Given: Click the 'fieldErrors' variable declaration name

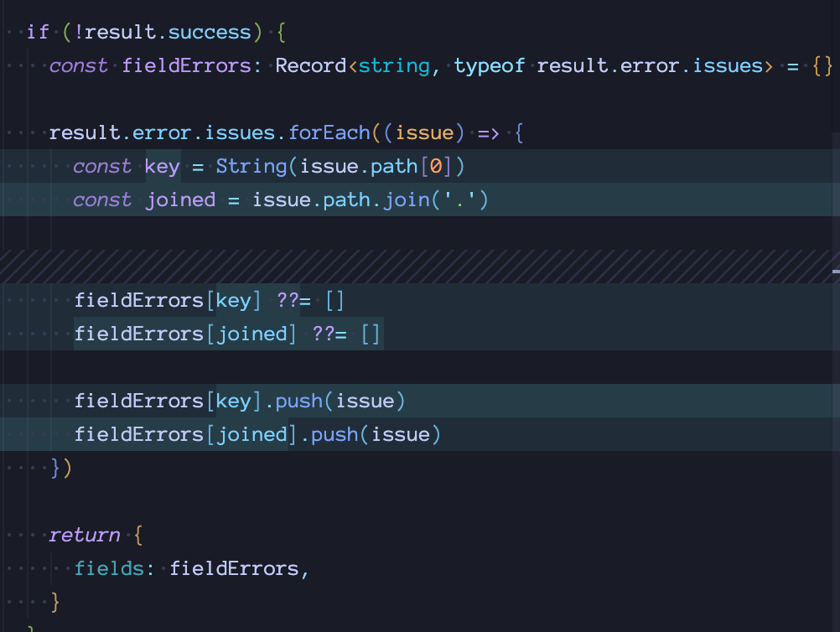Looking at the screenshot, I should (186, 66).
